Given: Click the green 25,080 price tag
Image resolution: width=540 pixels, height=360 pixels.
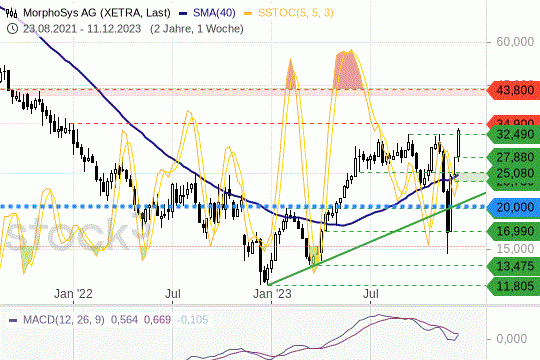Looking at the screenshot, I should (513, 174).
